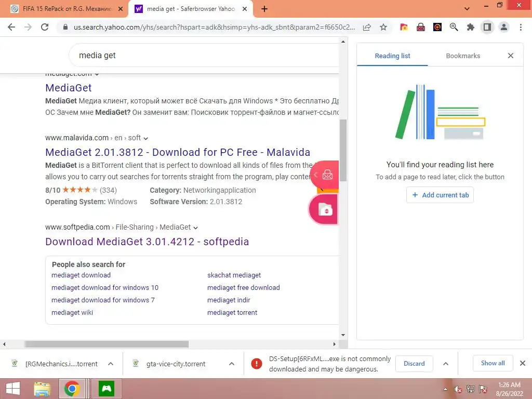The image size is (532, 399).
Task: Close the media get Yahoo tab
Action: coord(245,9)
